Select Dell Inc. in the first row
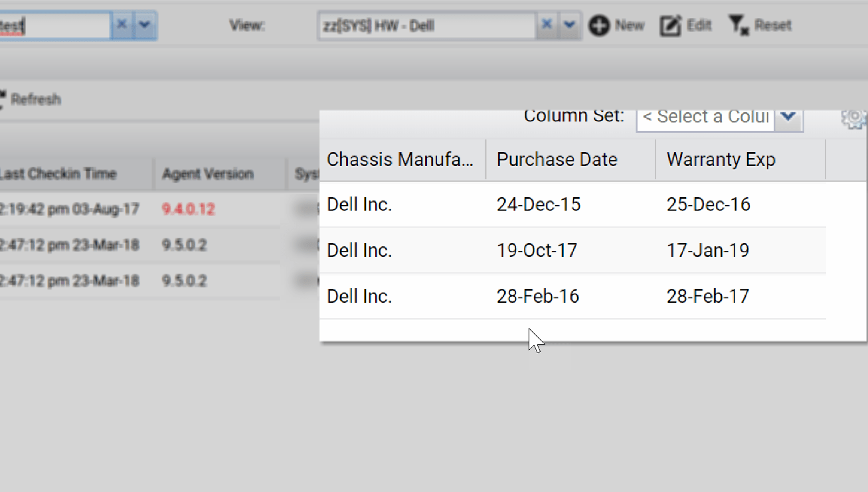This screenshot has height=492, width=868. [x=359, y=204]
